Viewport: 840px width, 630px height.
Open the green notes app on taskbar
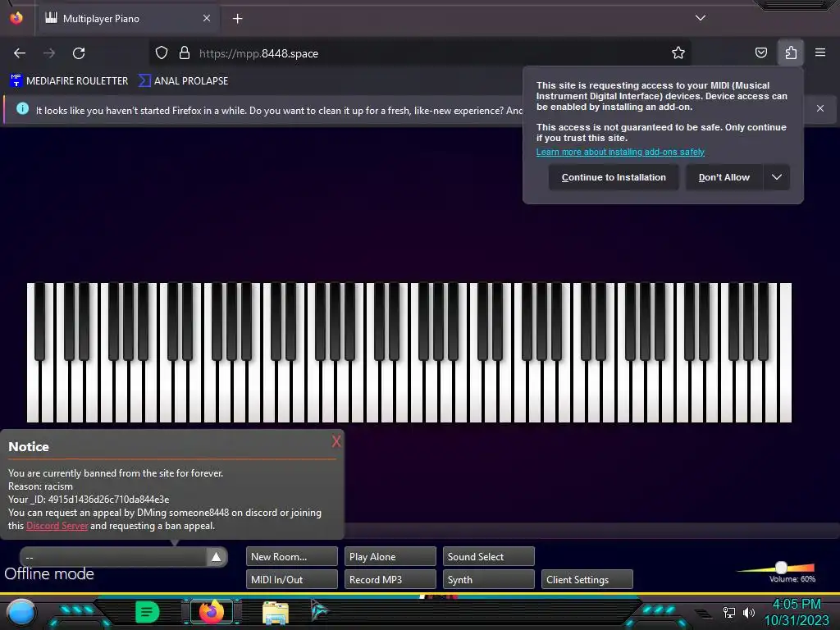148,612
